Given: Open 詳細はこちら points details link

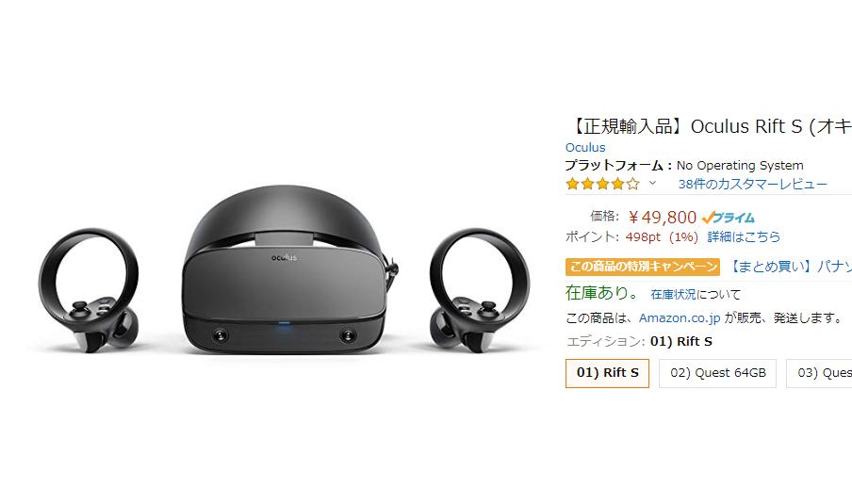Looking at the screenshot, I should [x=744, y=236].
